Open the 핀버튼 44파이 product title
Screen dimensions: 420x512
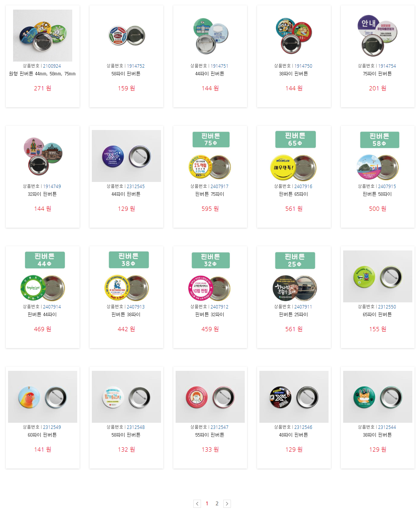(42, 315)
